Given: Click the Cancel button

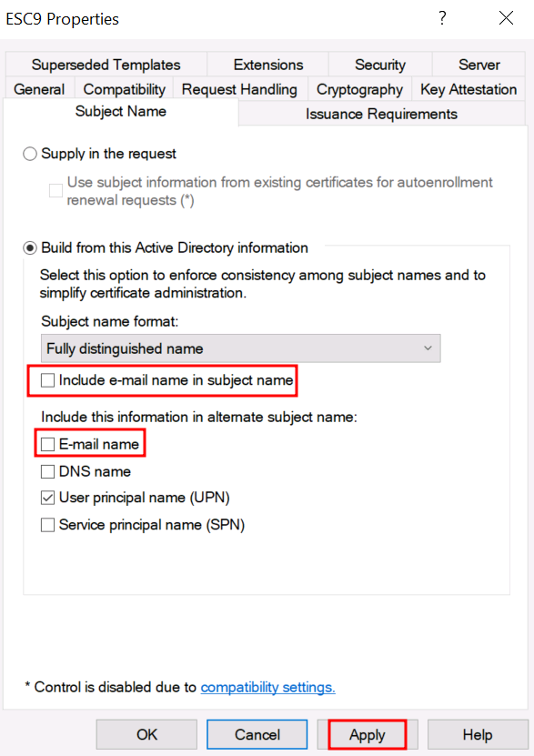Looking at the screenshot, I should 257,735.
